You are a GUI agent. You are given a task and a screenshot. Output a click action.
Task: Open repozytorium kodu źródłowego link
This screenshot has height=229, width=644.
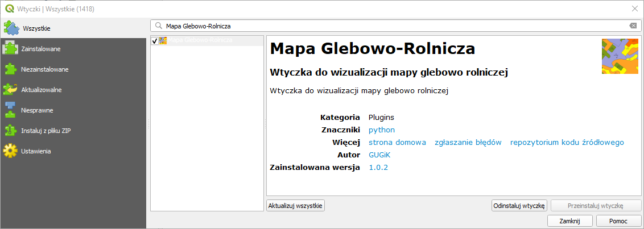[567, 142]
